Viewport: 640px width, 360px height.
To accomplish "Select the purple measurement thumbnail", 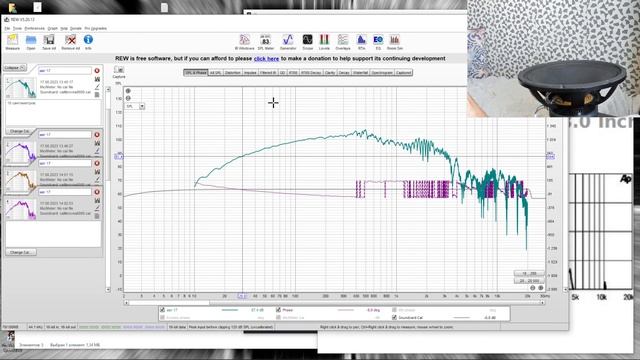I will coord(20,151).
